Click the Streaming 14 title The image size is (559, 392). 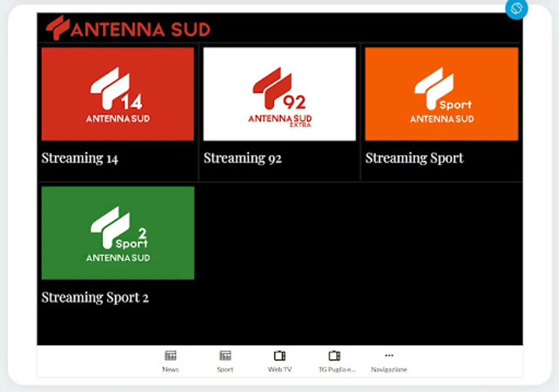click(80, 158)
